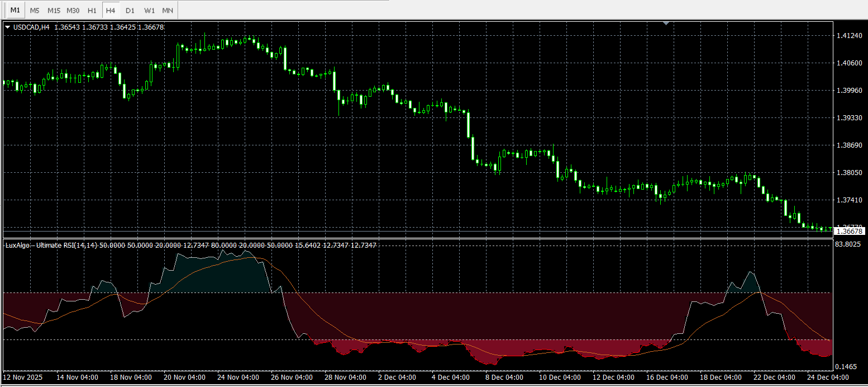The width and height of the screenshot is (868, 387).
Task: Click the 16 Dec 04:00 time label
Action: click(667, 377)
